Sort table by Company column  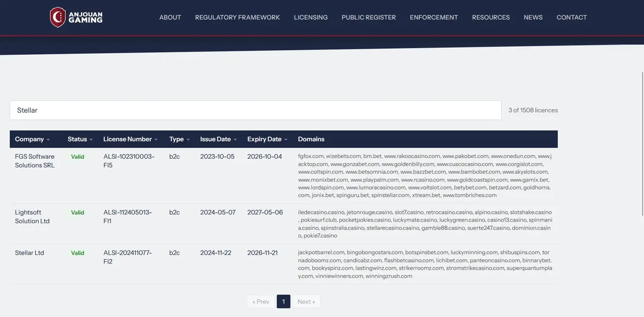(32, 139)
